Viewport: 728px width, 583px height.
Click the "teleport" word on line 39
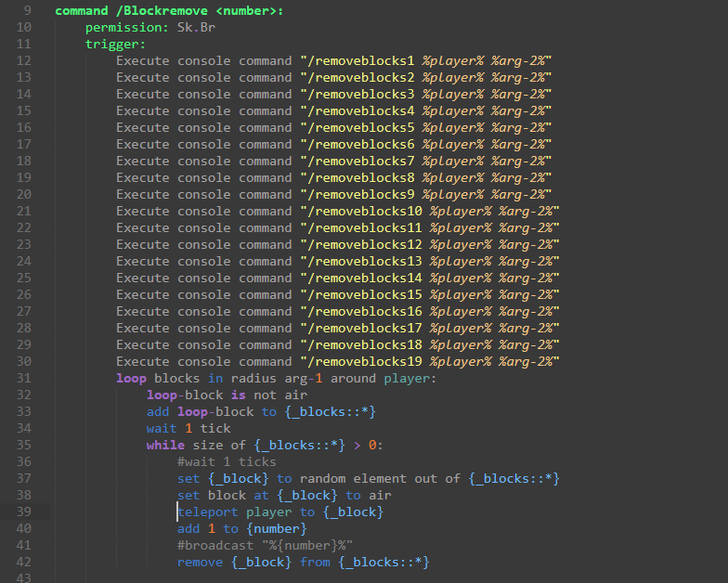click(208, 512)
